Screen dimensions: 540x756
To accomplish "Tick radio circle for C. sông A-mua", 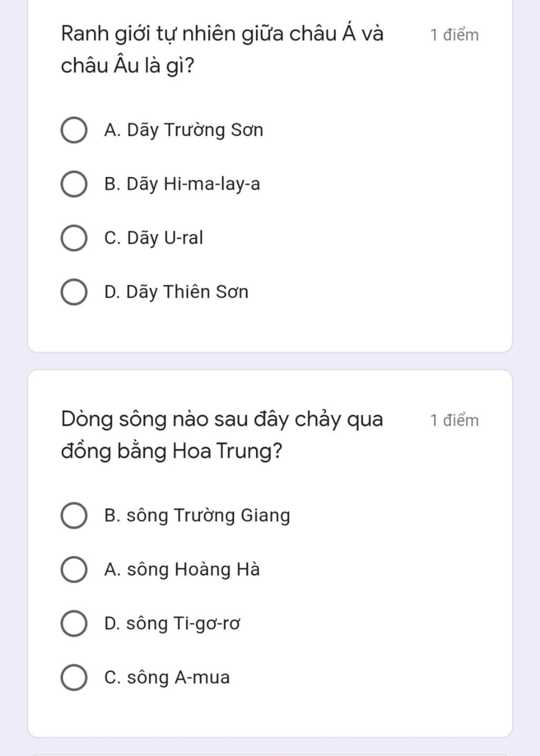I will [74, 677].
